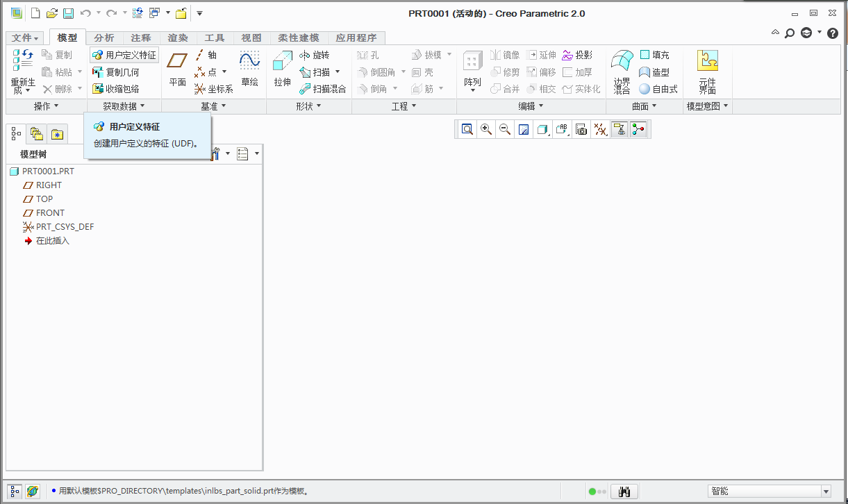Switch to the Analysis (分析) tab
This screenshot has width=848, height=504.
(104, 38)
